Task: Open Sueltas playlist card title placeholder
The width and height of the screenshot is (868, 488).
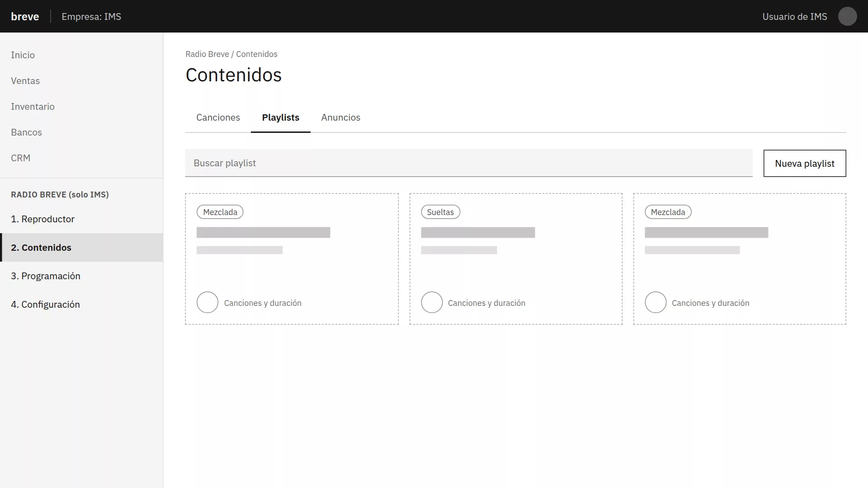Action: tap(478, 233)
